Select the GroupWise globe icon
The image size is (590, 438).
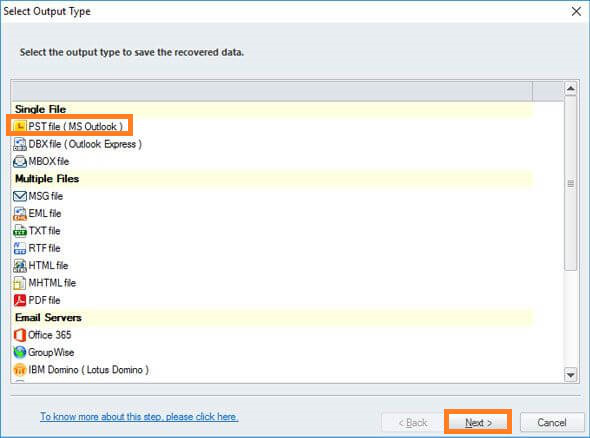20,352
